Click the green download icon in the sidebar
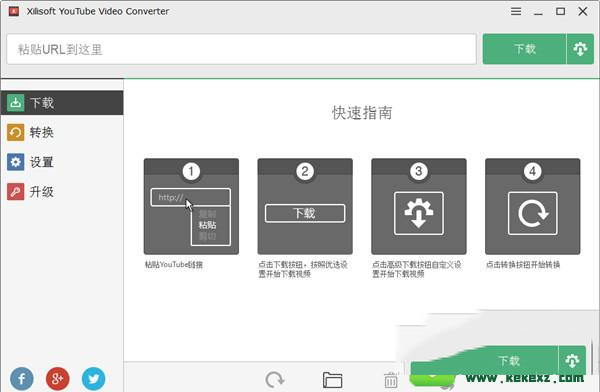Image resolution: width=600 pixels, height=392 pixels. [x=15, y=103]
